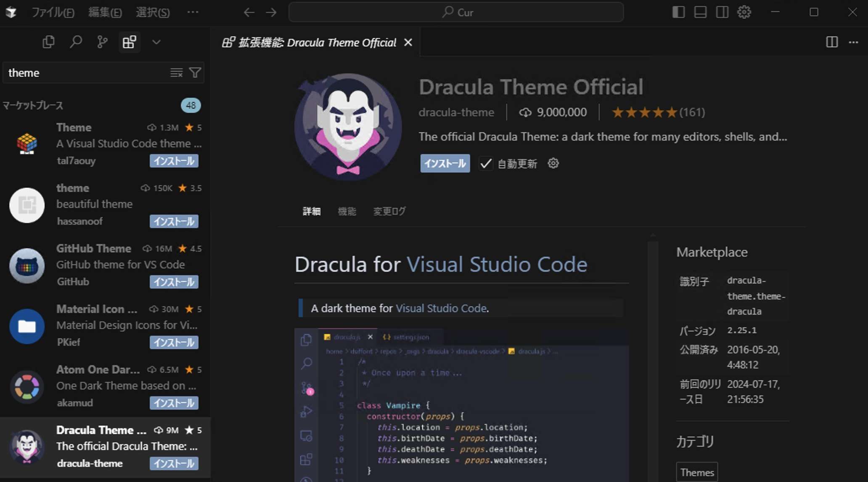Split the editor to the right
The width and height of the screenshot is (868, 482).
pos(832,42)
